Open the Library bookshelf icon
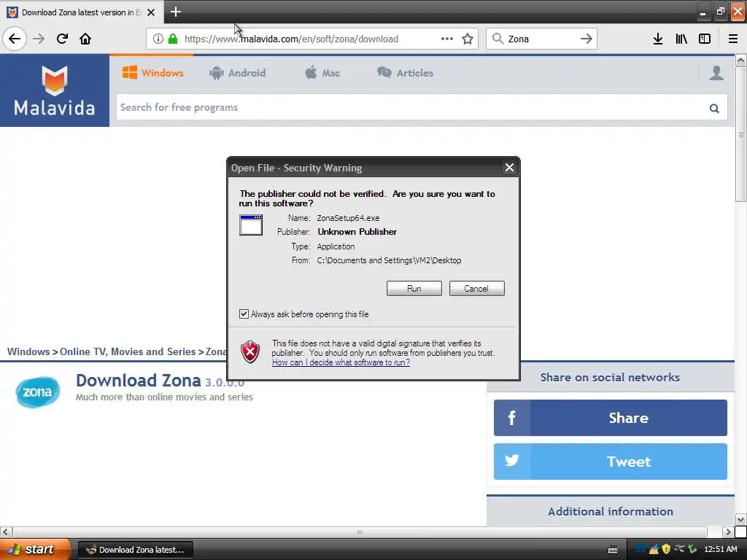 click(x=681, y=39)
